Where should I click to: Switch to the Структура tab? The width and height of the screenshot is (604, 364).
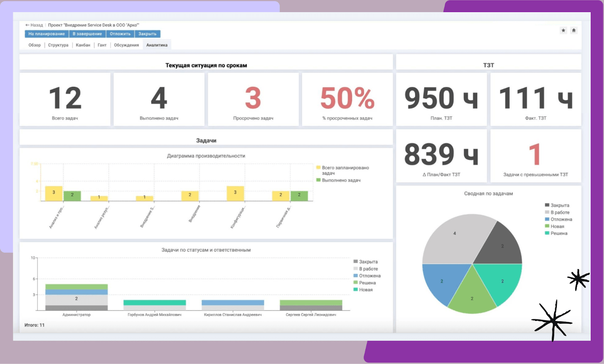click(x=58, y=45)
